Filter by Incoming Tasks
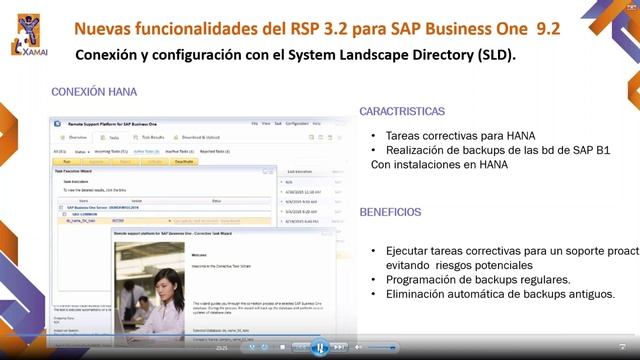The width and height of the screenshot is (640, 360). coord(111,151)
